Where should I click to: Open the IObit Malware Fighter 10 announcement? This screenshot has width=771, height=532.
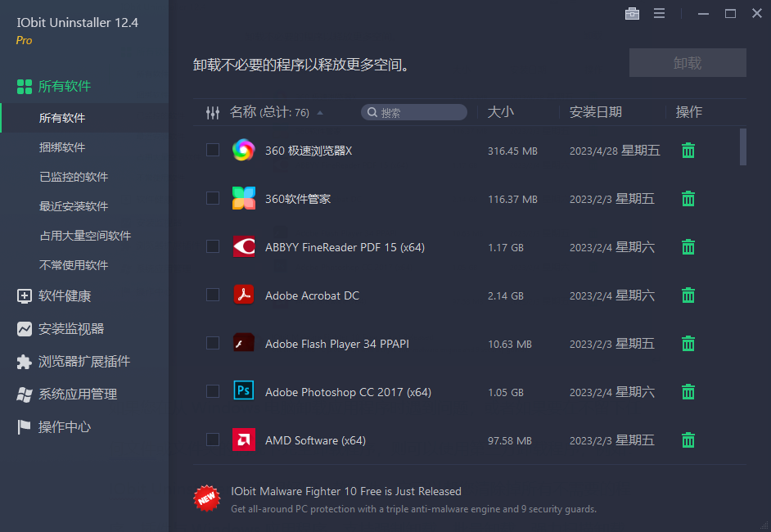pyautogui.click(x=346, y=491)
